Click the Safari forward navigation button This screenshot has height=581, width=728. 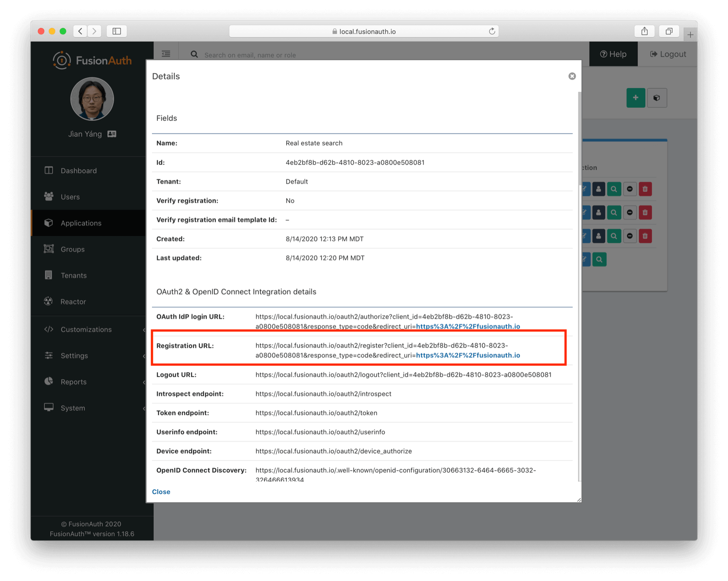click(95, 31)
